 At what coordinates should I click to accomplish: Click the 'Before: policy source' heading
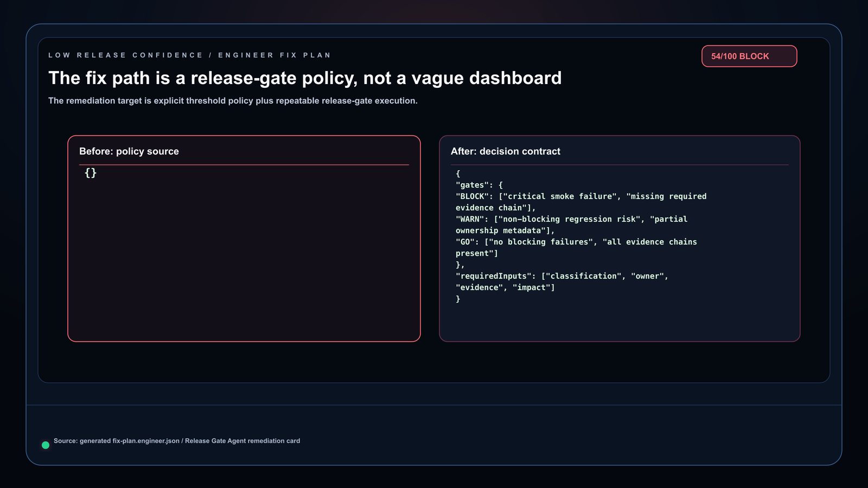(129, 151)
